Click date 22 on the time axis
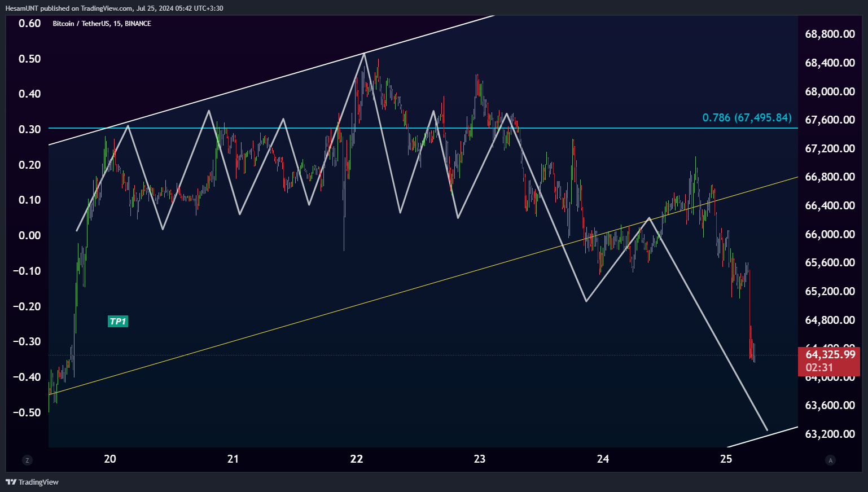The image size is (868, 492). click(x=357, y=459)
